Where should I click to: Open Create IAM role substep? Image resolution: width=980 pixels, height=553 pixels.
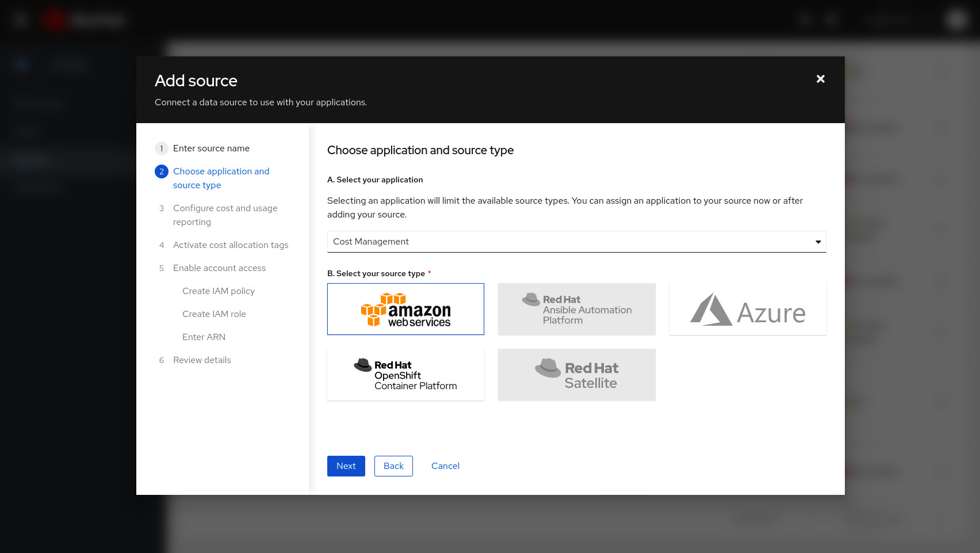tap(214, 314)
